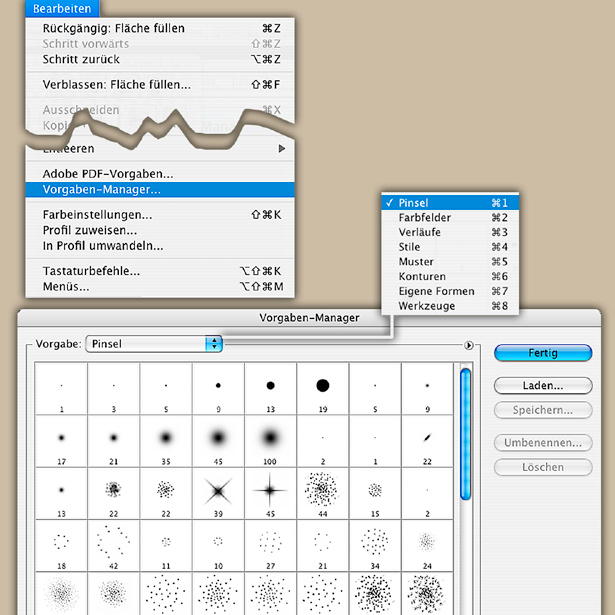Open Adobe PDF-Vorgaben… menu item
Image resolution: width=615 pixels, height=615 pixels.
160,174
